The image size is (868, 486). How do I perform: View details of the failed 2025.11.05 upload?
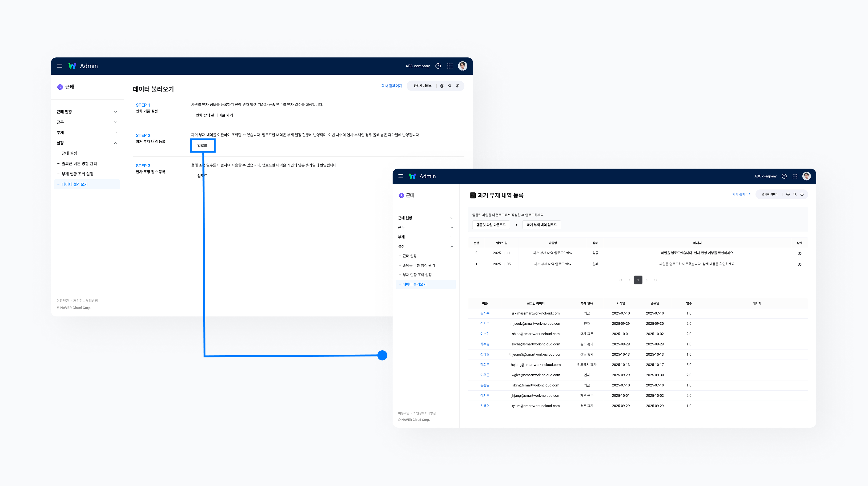click(799, 265)
